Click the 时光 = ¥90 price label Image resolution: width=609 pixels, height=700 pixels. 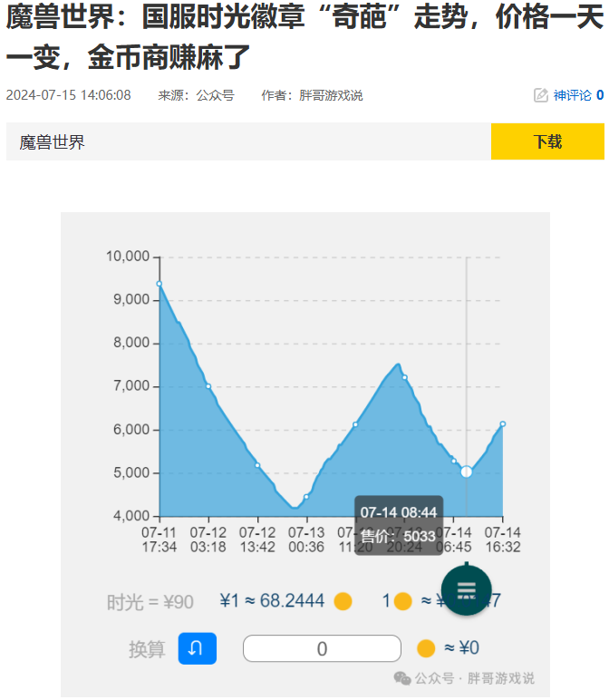(x=150, y=601)
